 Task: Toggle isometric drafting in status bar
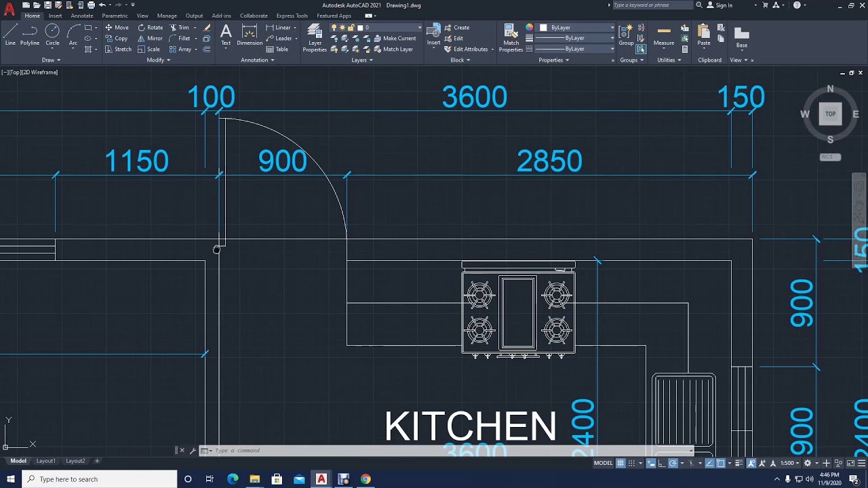pyautogui.click(x=690, y=463)
